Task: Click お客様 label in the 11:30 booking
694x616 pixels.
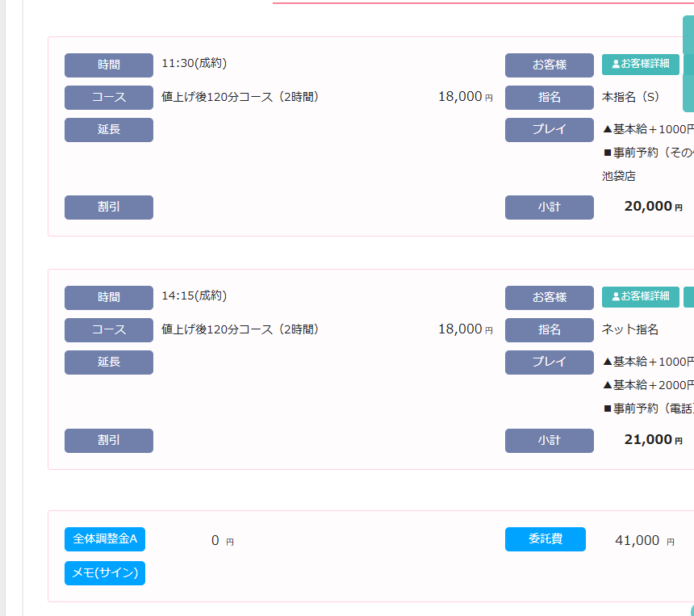Action: pyautogui.click(x=550, y=65)
